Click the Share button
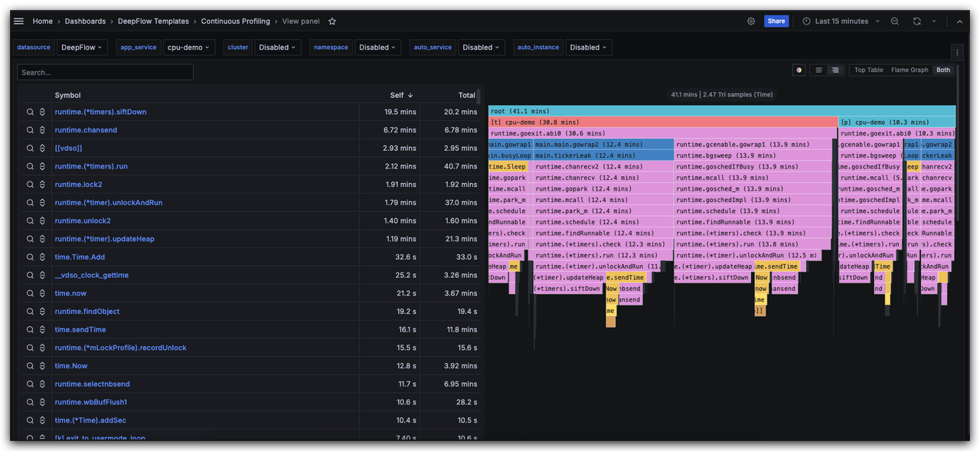This screenshot has height=451, width=980. point(776,21)
